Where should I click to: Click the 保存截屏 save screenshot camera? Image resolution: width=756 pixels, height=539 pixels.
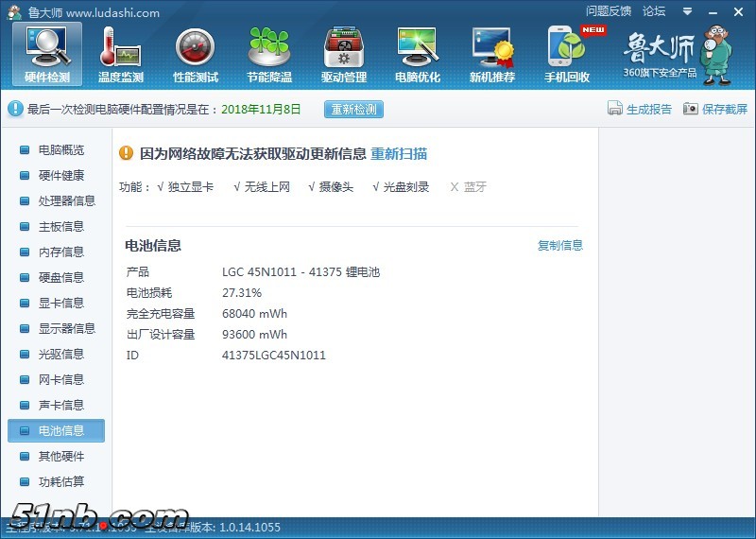pyautogui.click(x=691, y=109)
